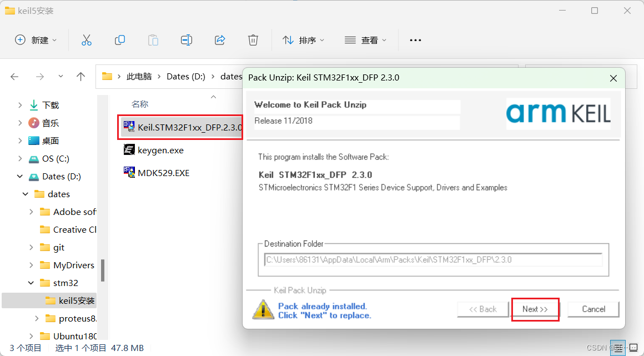Select MyDrivers folder in tree
The image size is (644, 356).
[x=73, y=265]
